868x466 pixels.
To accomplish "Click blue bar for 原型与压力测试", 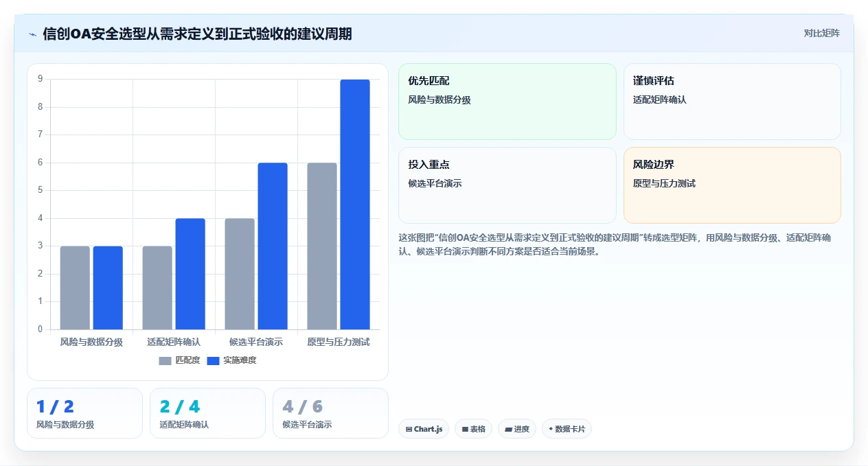I will coord(355,205).
